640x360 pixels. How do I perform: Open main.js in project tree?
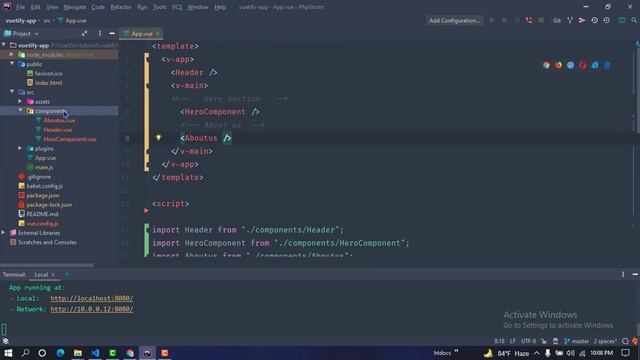tap(44, 167)
